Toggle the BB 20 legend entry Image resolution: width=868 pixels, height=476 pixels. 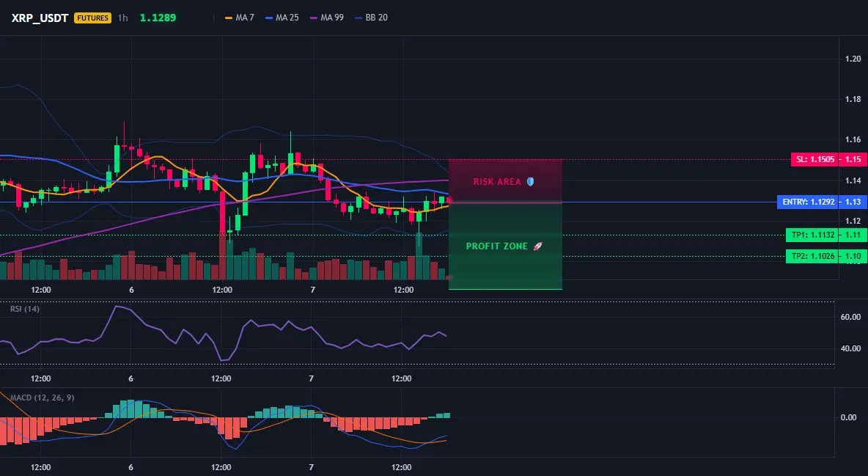click(x=371, y=18)
